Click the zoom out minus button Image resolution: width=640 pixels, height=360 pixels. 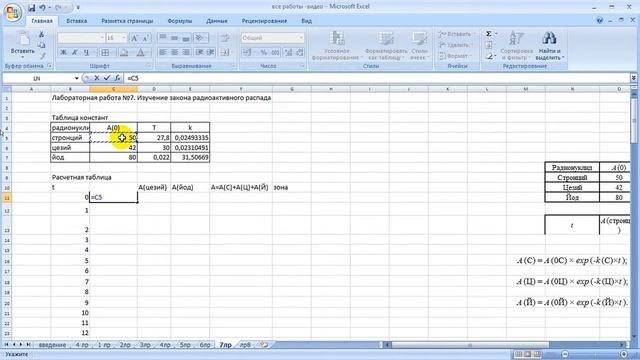pos(565,354)
